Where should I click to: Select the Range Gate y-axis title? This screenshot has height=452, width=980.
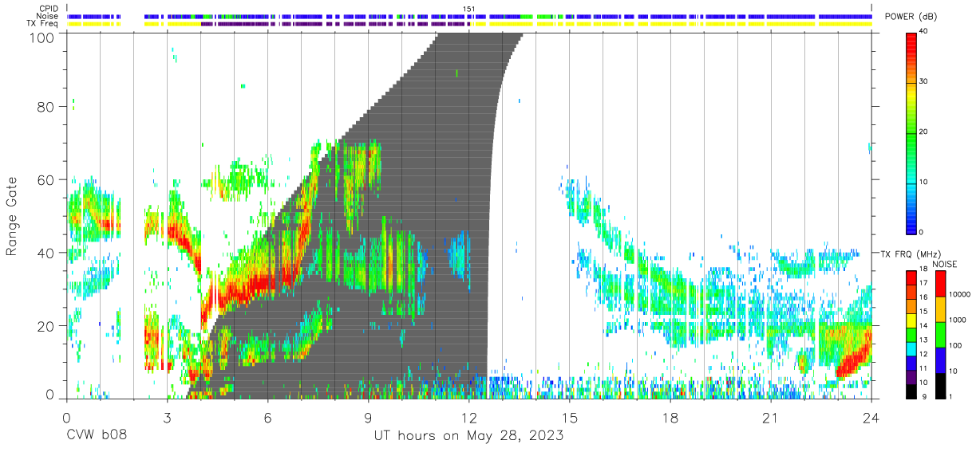(x=12, y=216)
